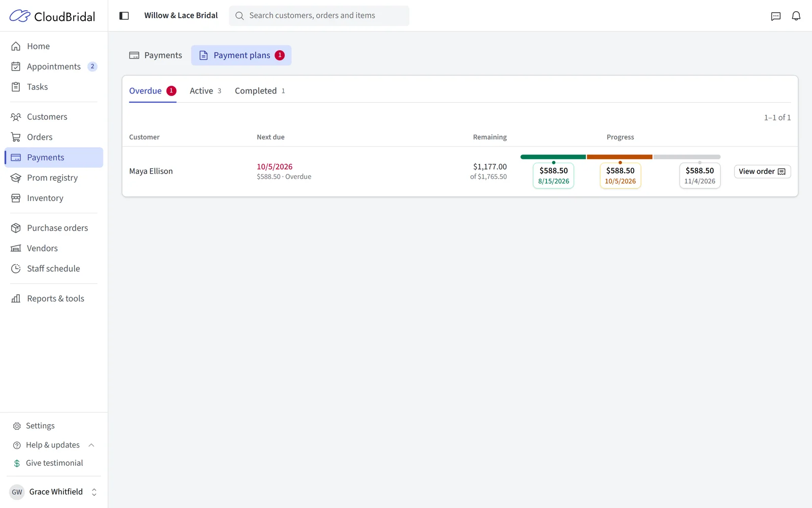Switch to the Payments top tab
The height and width of the screenshot is (508, 812).
(156, 55)
